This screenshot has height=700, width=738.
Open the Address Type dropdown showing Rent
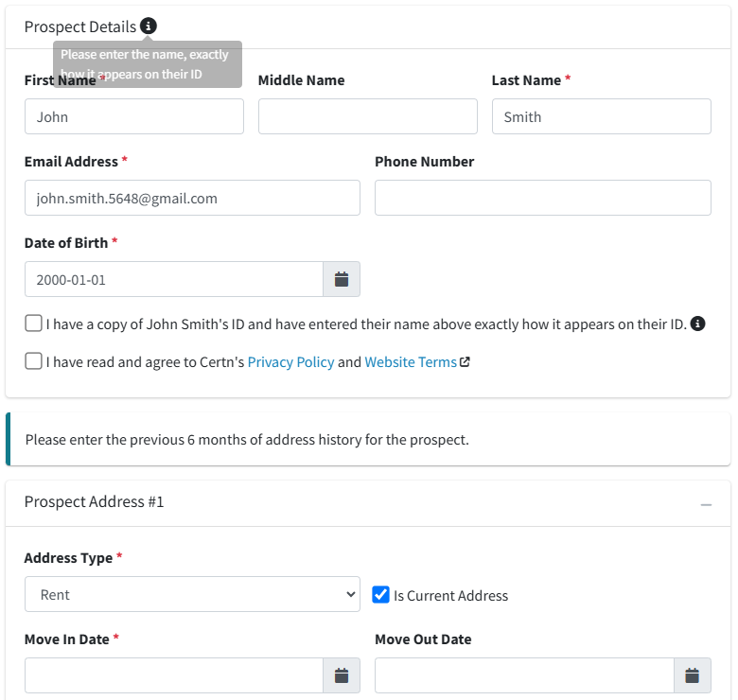click(192, 594)
